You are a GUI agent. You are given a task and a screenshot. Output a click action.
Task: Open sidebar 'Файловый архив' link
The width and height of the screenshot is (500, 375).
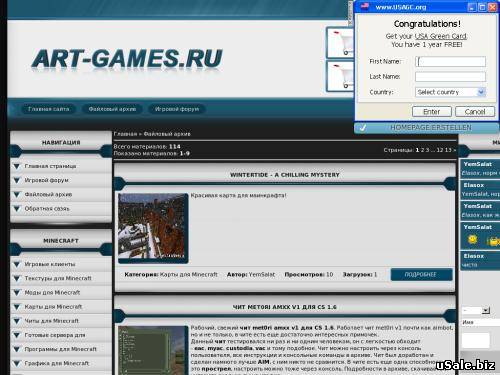point(48,194)
